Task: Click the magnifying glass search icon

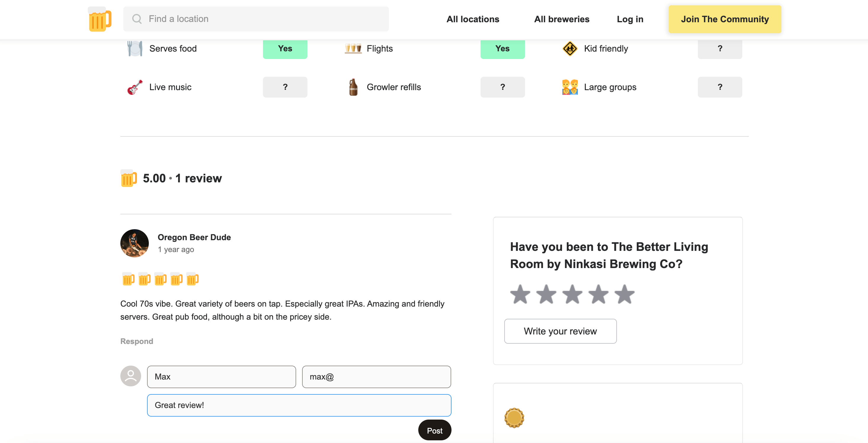Action: tap(136, 19)
